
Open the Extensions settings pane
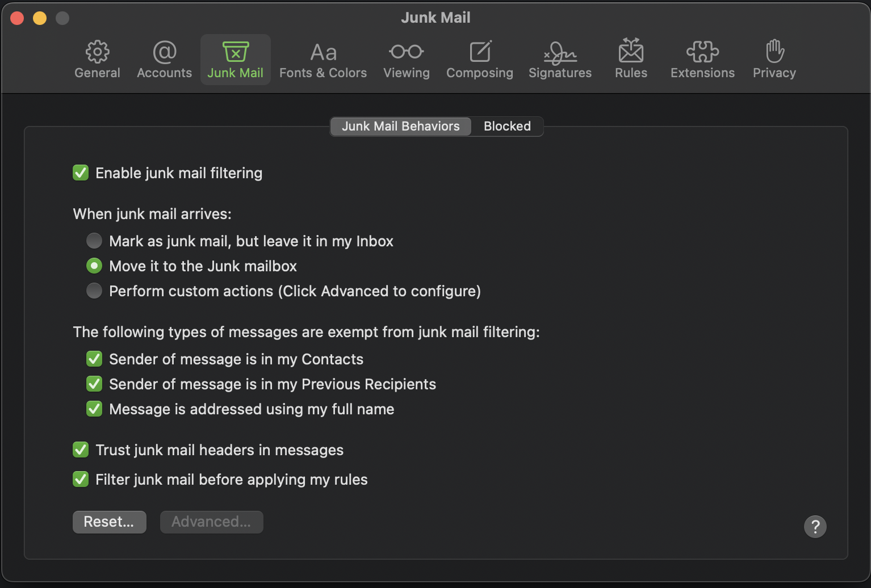(702, 60)
